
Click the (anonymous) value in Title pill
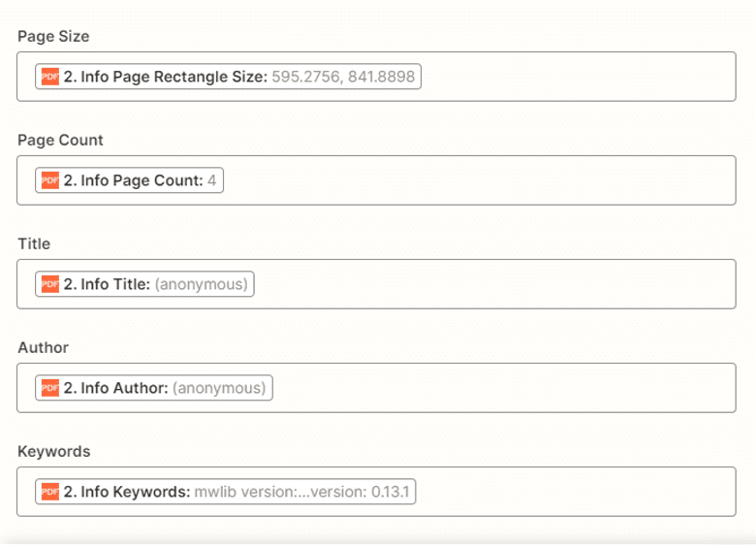pos(202,284)
